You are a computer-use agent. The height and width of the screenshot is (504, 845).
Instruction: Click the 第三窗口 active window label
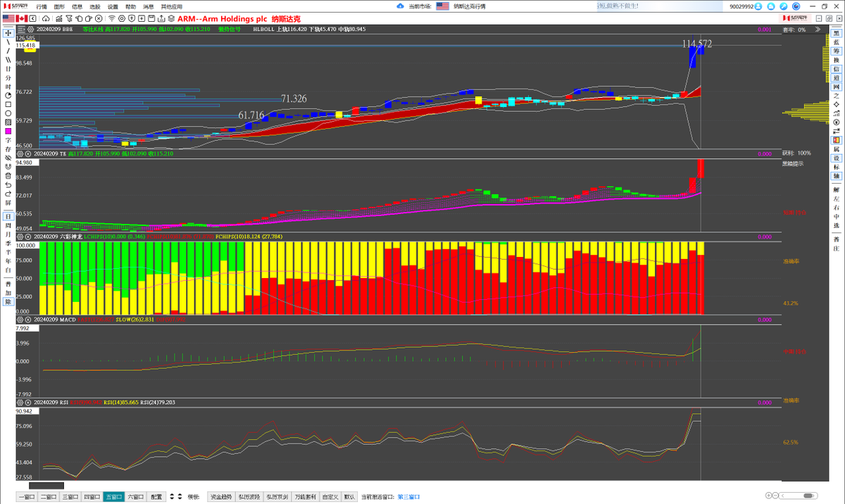click(x=409, y=496)
